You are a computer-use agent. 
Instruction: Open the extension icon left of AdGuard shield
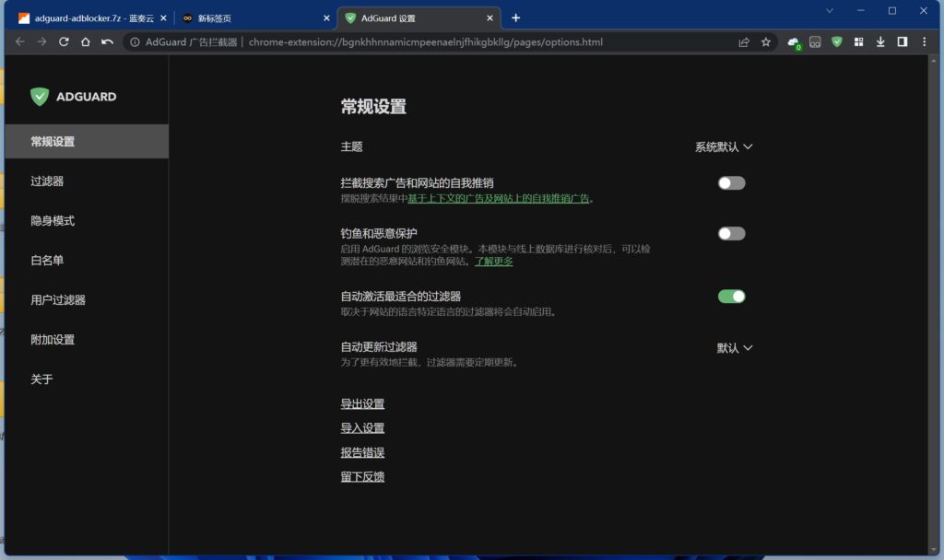[x=815, y=42]
